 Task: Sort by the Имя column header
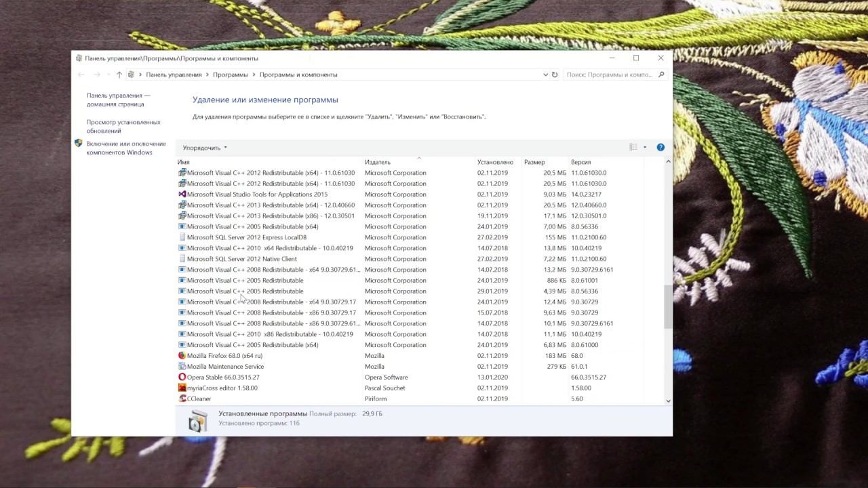point(184,163)
